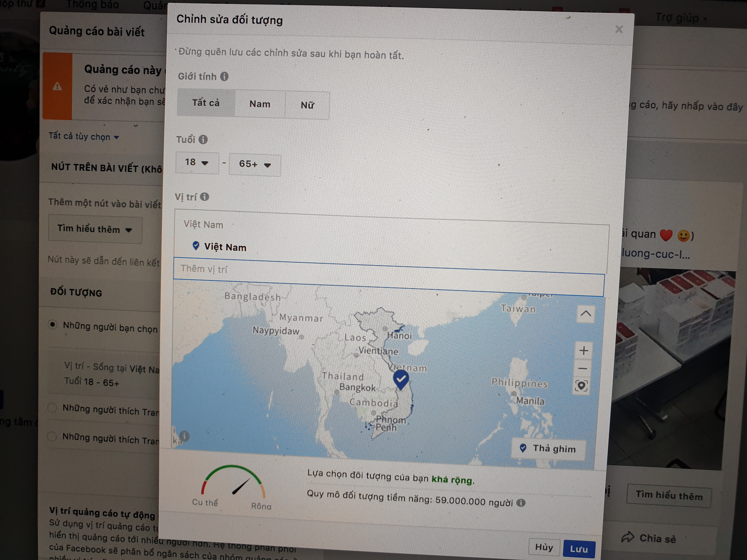Collapse the map with the up chevron
The width and height of the screenshot is (747, 560).
[x=585, y=314]
